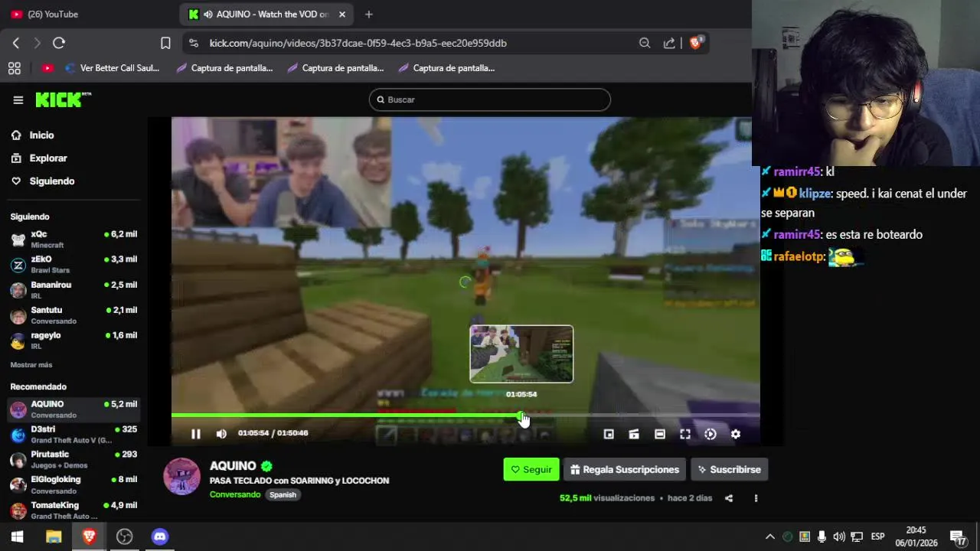
Task: Enter fullscreen video mode
Action: coord(685,434)
